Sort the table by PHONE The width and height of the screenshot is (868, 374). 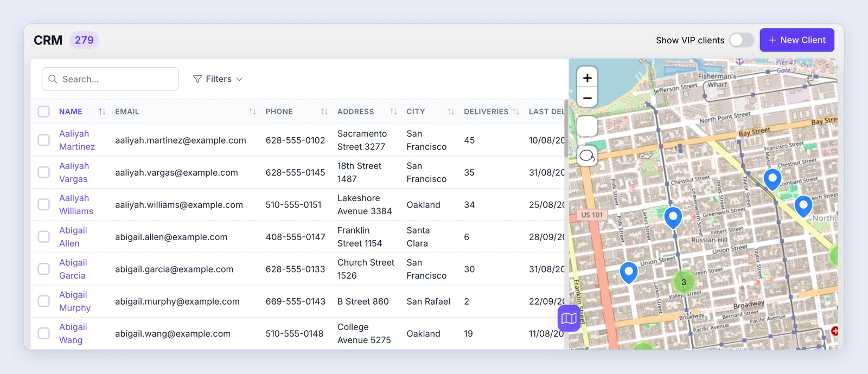point(324,112)
